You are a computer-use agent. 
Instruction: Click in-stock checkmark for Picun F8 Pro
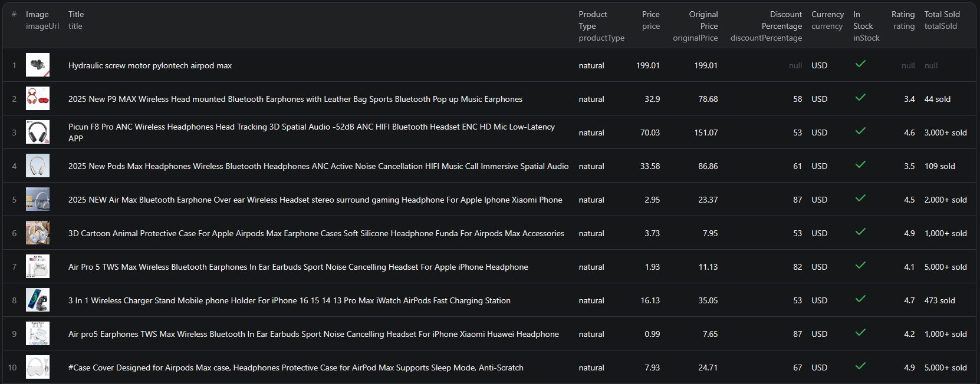click(860, 131)
